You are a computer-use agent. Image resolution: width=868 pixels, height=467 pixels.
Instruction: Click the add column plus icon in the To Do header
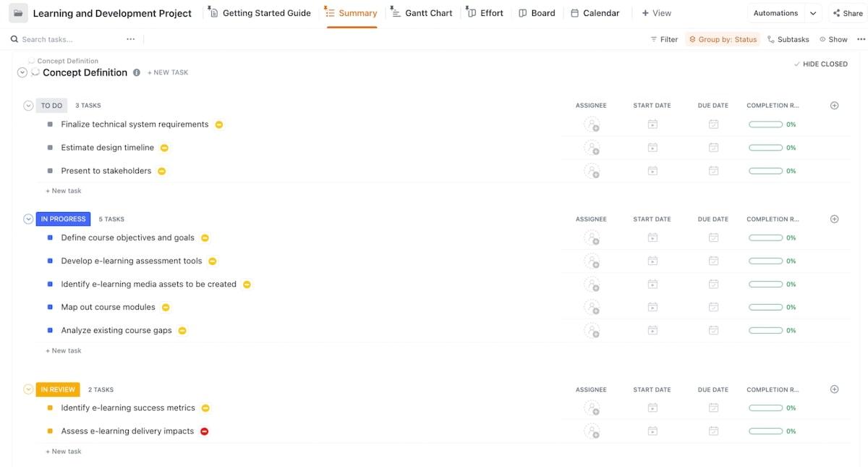(x=834, y=106)
